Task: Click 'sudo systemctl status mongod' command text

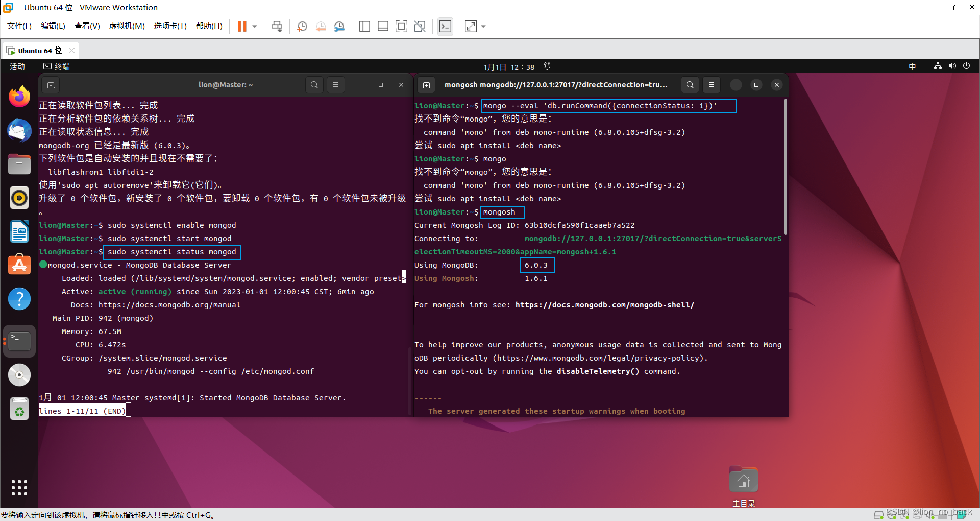Action: pos(171,252)
